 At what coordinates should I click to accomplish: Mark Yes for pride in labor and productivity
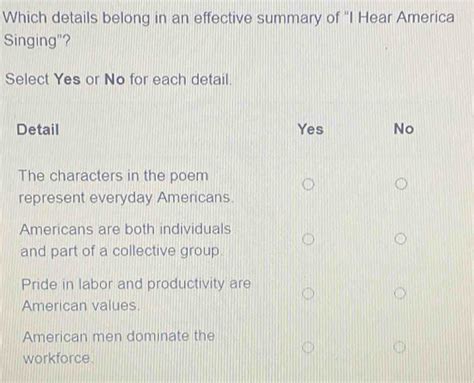[x=308, y=293]
